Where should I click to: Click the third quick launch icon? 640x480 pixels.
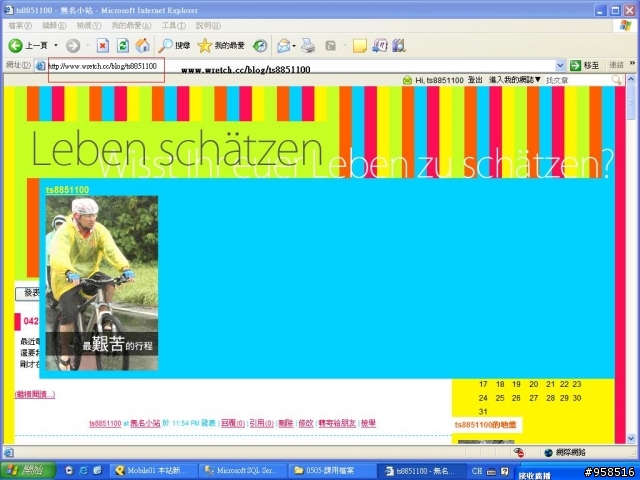(97, 470)
